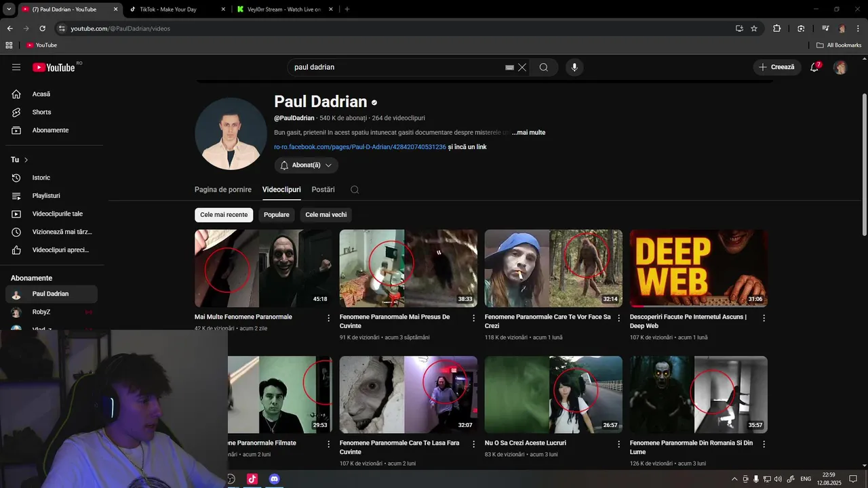This screenshot has height=488, width=868.
Task: Open YouTube bookmark in bookmarks bar
Action: 42,45
